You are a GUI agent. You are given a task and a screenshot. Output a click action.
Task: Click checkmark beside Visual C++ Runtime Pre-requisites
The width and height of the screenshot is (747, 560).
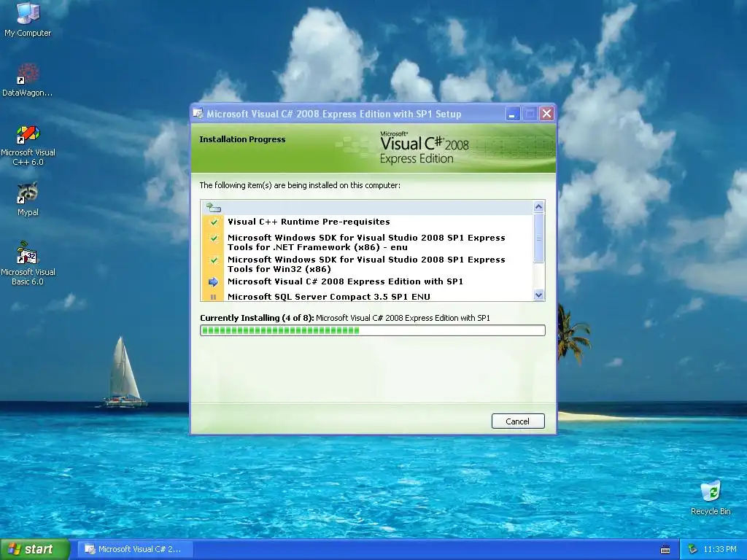214,222
